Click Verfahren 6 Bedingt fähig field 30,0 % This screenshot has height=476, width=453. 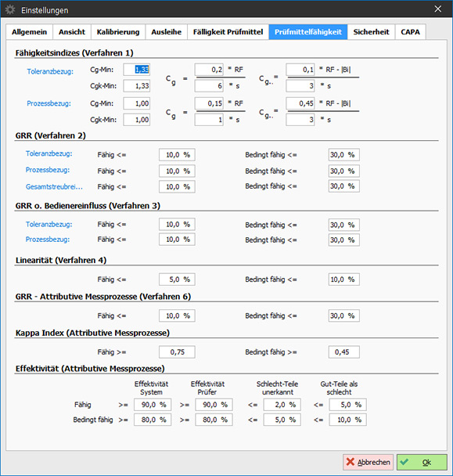pyautogui.click(x=344, y=316)
